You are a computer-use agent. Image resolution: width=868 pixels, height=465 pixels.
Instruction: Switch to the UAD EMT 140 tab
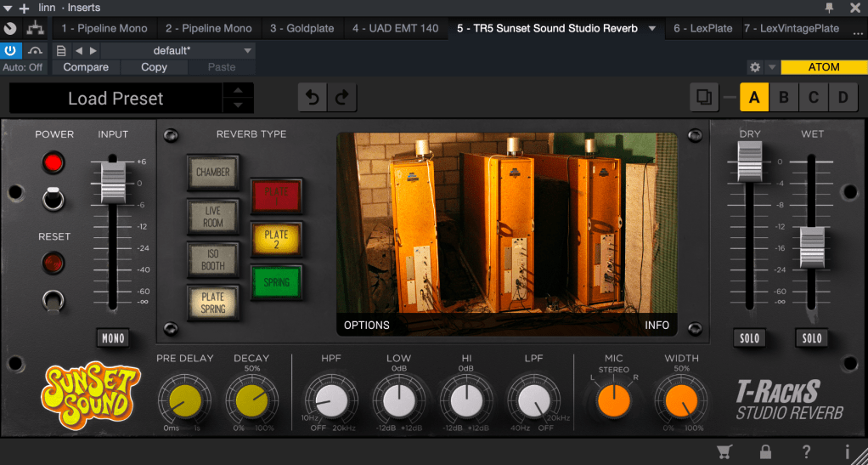[x=395, y=28]
